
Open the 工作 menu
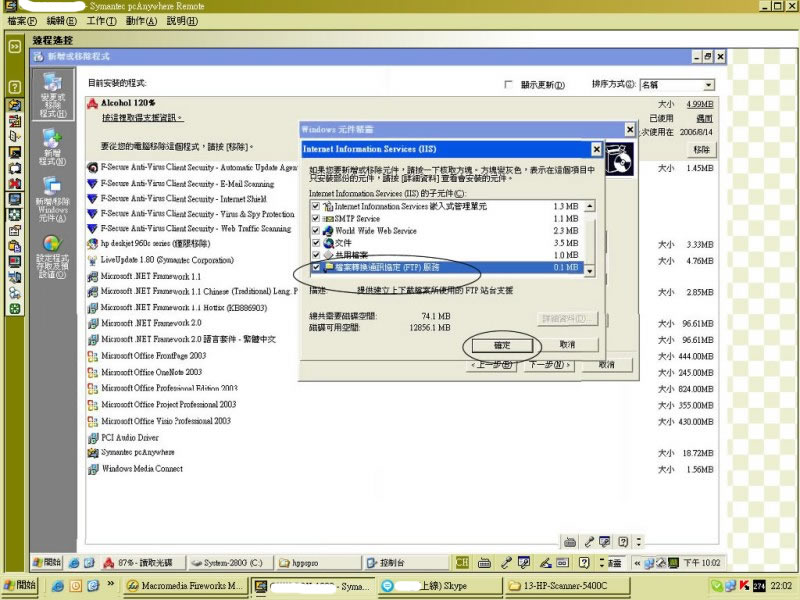[x=101, y=21]
